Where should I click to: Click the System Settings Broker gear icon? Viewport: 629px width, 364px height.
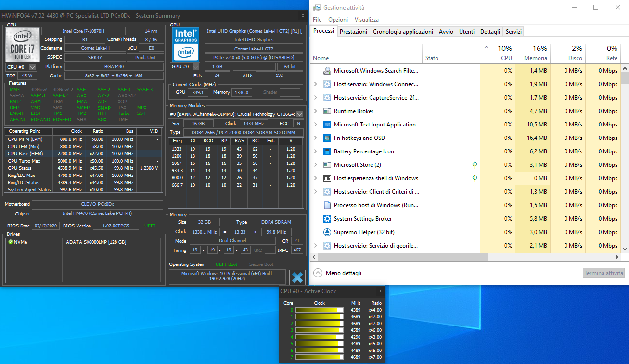click(327, 219)
